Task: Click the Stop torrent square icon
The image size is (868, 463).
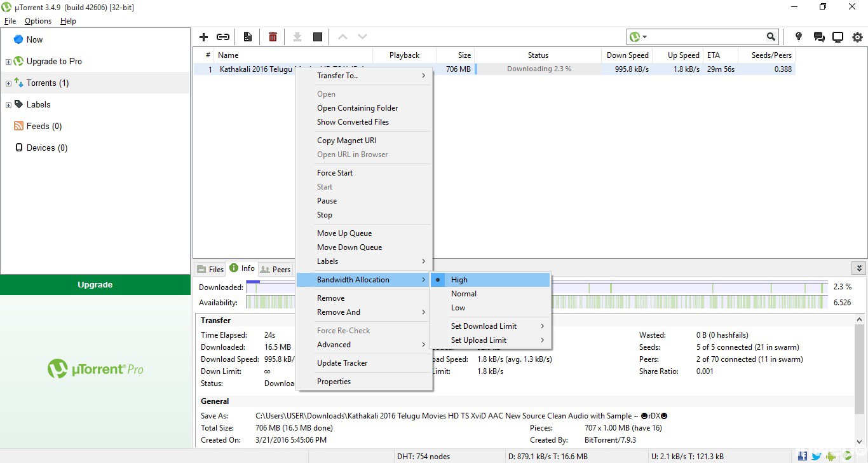Action: 318,37
